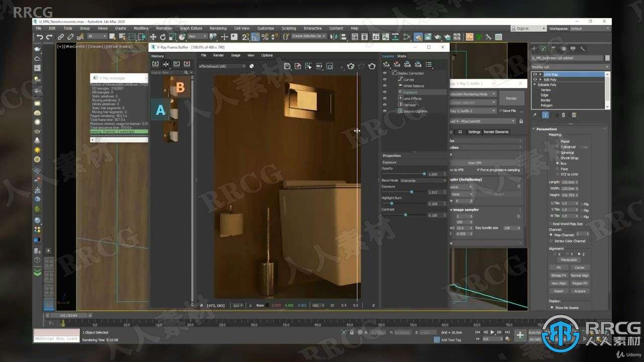Click the Render button
Screen dimensions: 644x362
511,99
